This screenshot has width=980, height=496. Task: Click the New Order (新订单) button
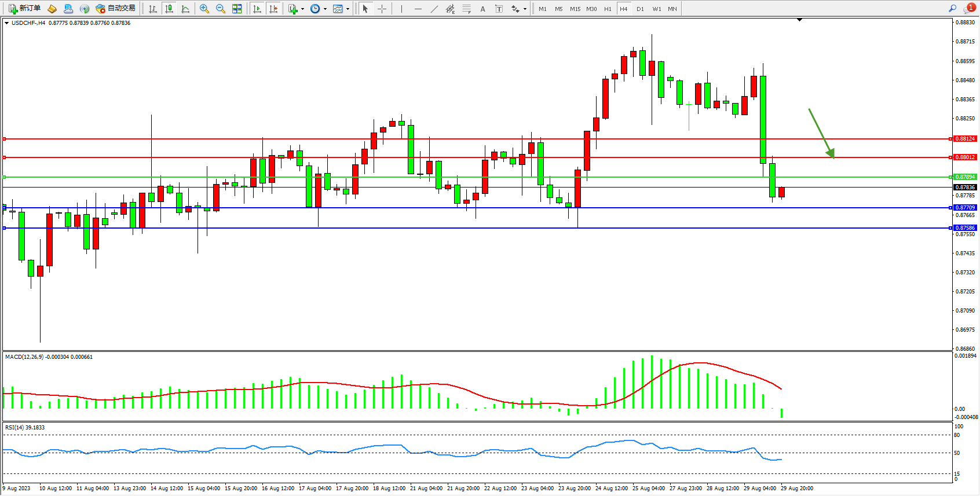click(24, 9)
